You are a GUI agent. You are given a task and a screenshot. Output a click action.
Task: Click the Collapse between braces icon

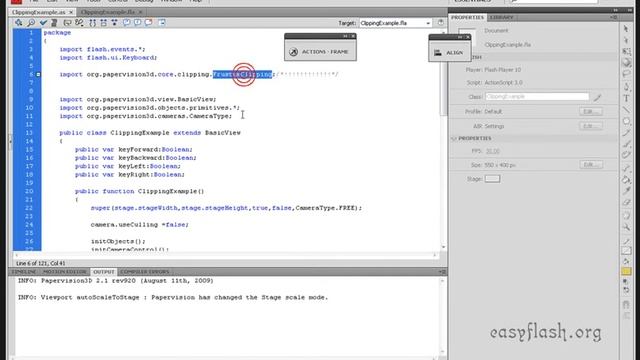coord(93,23)
